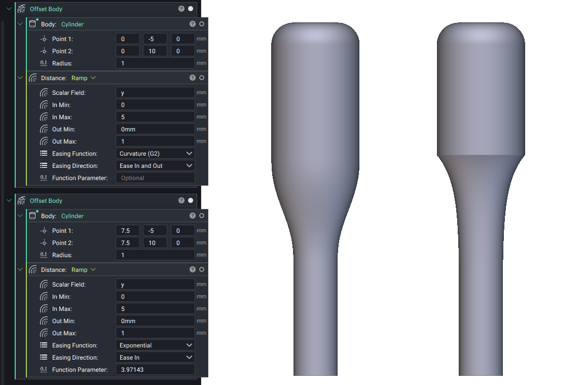Collapse the second Offset Body block
Screen dimensions: 588x385
click(9, 200)
